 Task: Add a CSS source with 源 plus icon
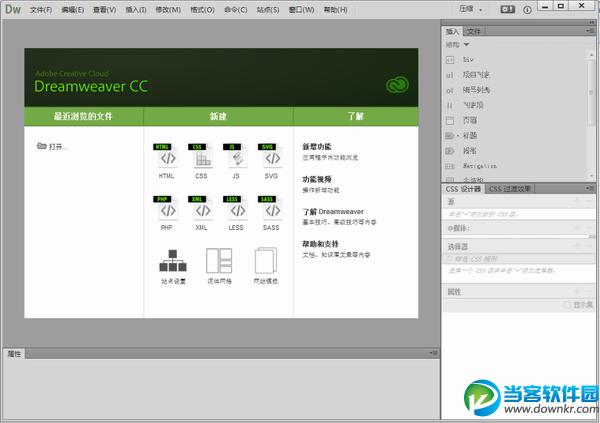tap(577, 201)
